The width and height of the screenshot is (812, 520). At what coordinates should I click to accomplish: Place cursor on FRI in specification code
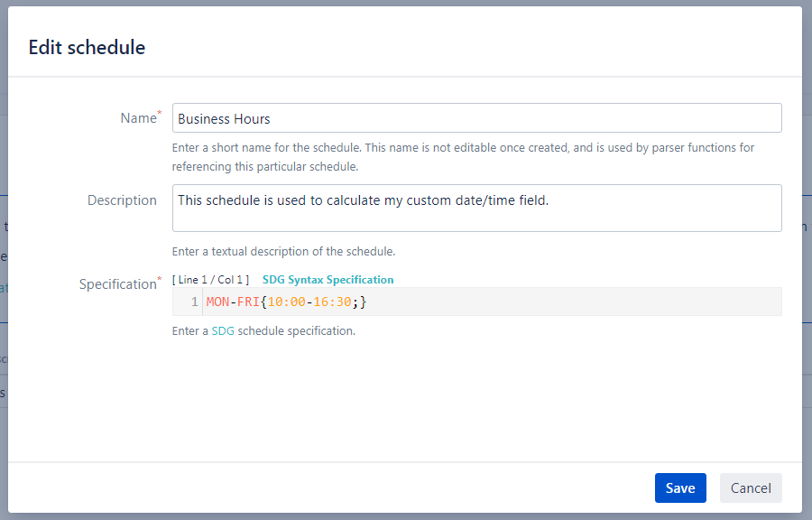(248, 302)
